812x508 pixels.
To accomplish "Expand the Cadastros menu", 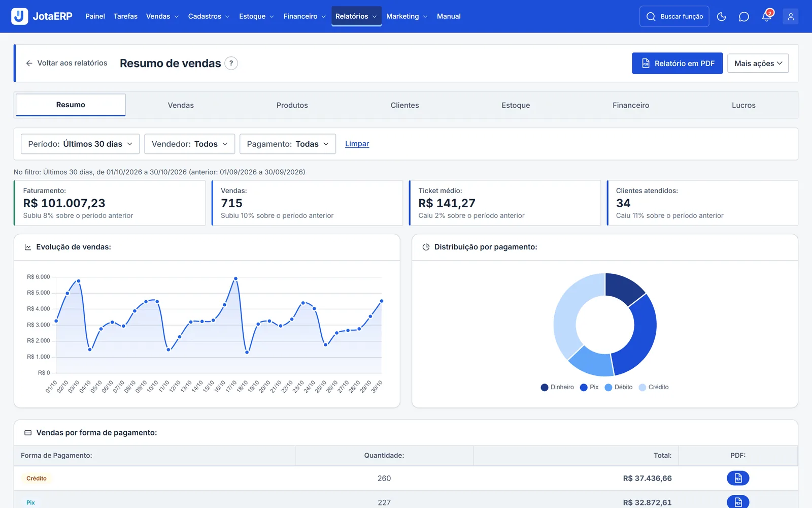I will [209, 16].
